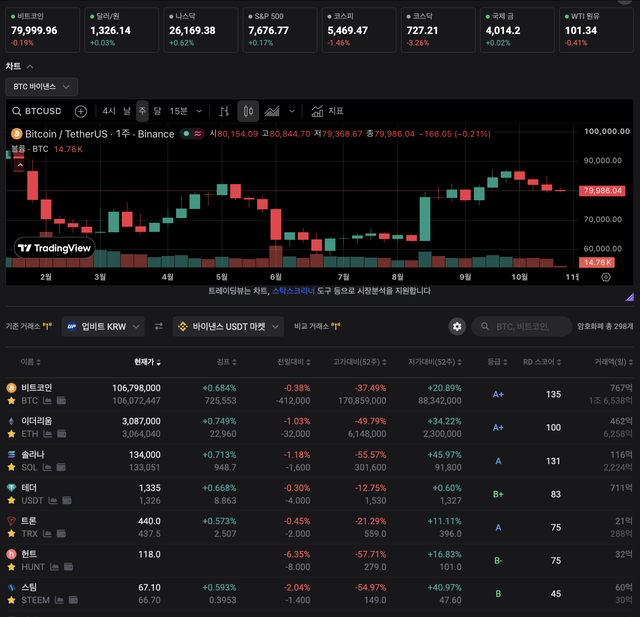Open the wallet icon for ETH row
640x617 pixels.
(62, 434)
